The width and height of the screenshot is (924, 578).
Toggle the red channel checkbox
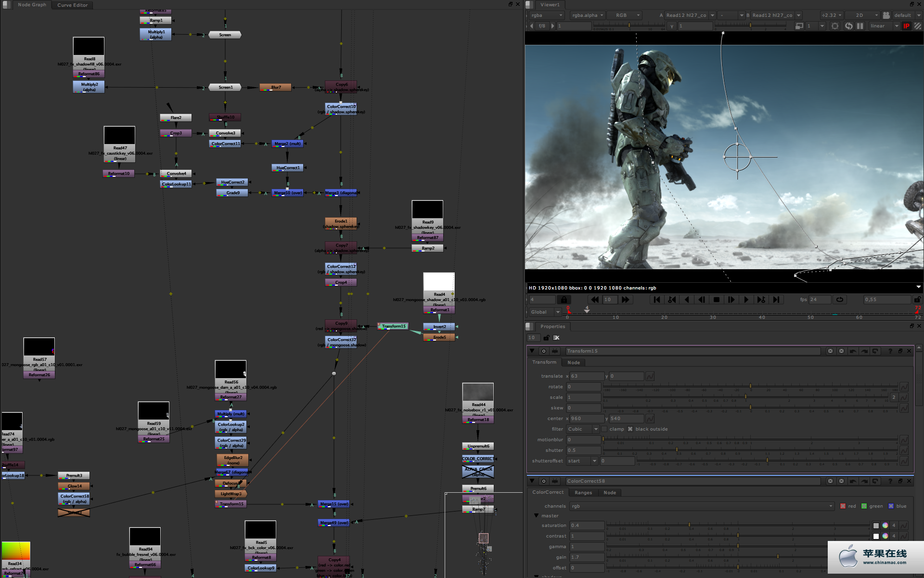843,506
